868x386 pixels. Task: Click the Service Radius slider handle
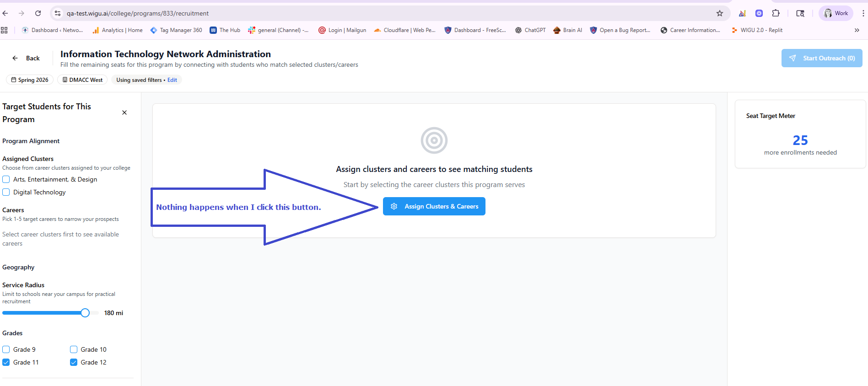pos(85,313)
